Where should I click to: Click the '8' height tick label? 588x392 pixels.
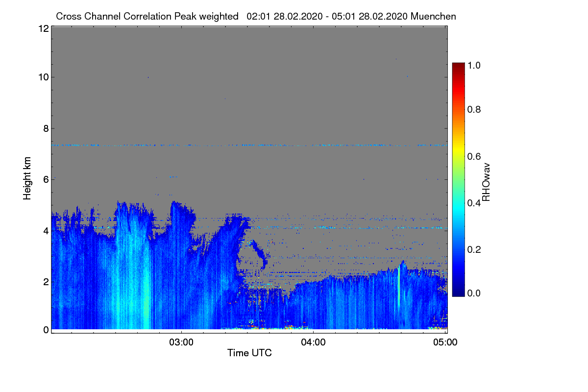coord(45,129)
